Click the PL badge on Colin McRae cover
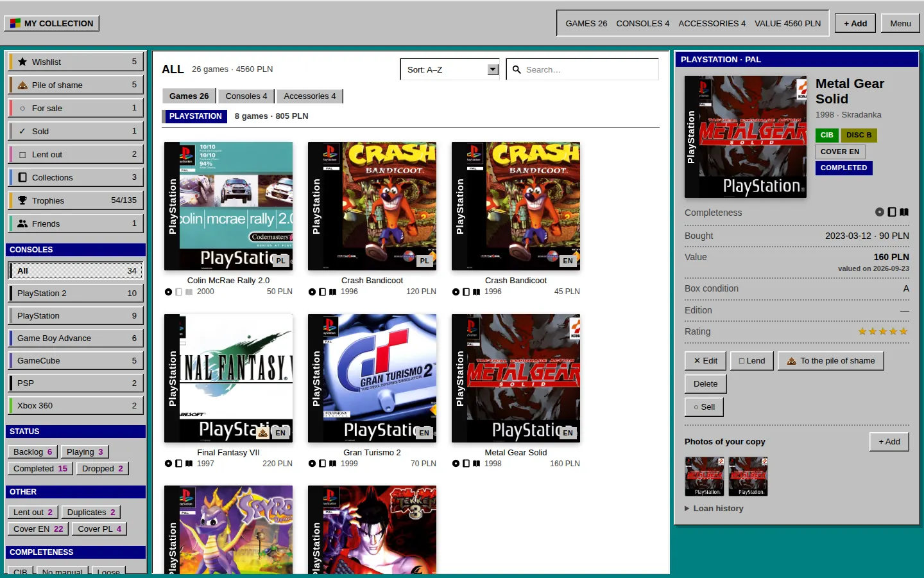The width and height of the screenshot is (924, 578). (280, 261)
